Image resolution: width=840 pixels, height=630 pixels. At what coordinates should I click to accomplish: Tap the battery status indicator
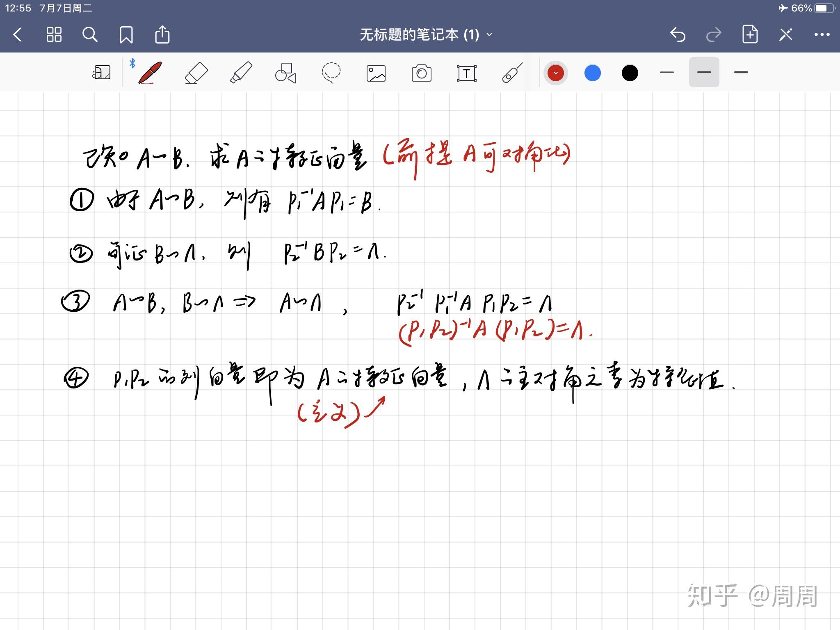824,8
